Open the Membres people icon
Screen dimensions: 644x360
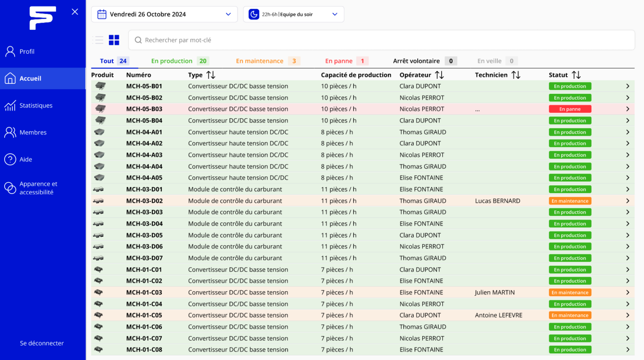tap(10, 132)
